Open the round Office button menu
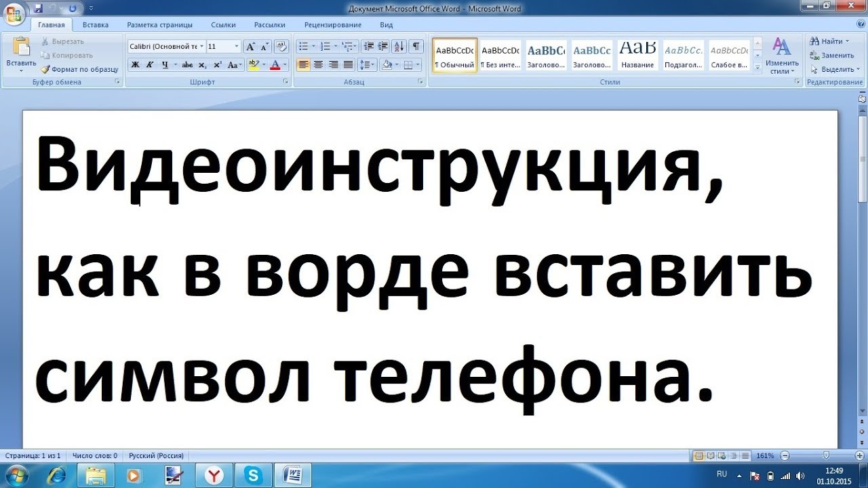The image size is (868, 488). 14,13
